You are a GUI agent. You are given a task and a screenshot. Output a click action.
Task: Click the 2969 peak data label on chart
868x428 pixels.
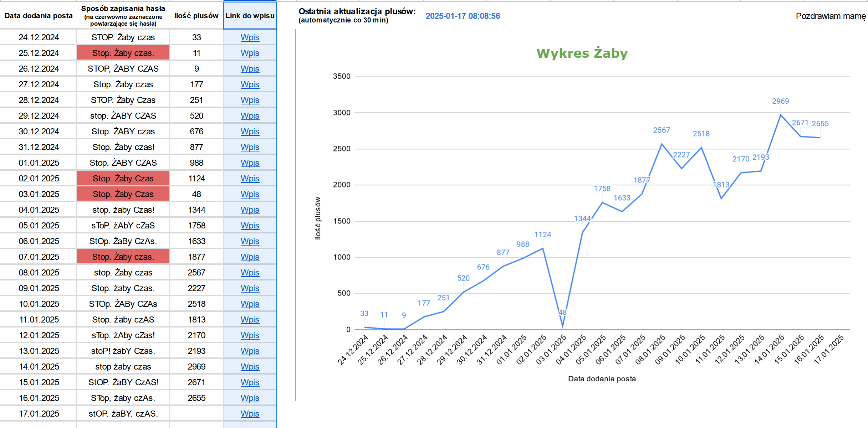(x=780, y=101)
